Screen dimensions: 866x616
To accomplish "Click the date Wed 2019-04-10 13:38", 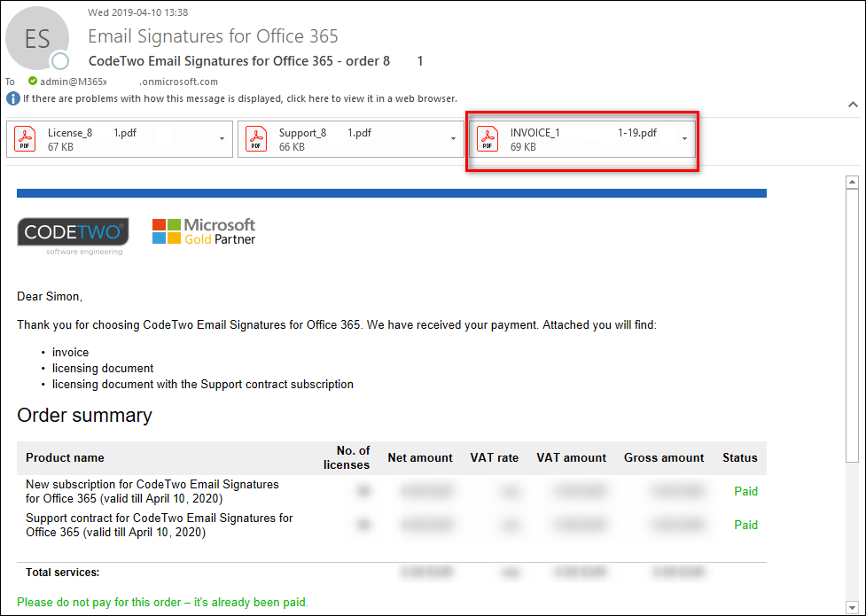I will click(x=138, y=12).
